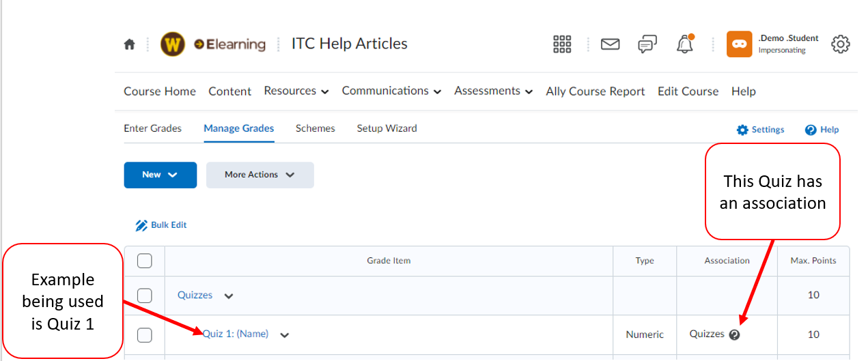Click the blue Help question icon
The height and width of the screenshot is (361, 868).
click(x=811, y=130)
